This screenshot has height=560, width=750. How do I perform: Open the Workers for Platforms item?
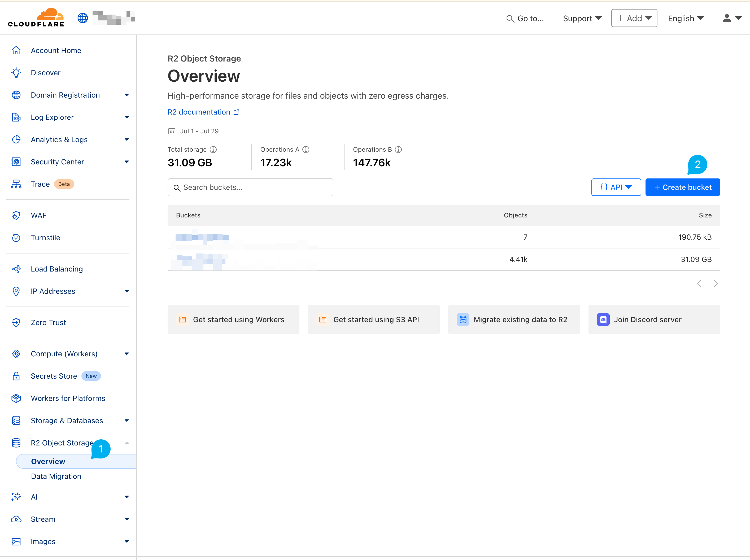click(x=68, y=398)
